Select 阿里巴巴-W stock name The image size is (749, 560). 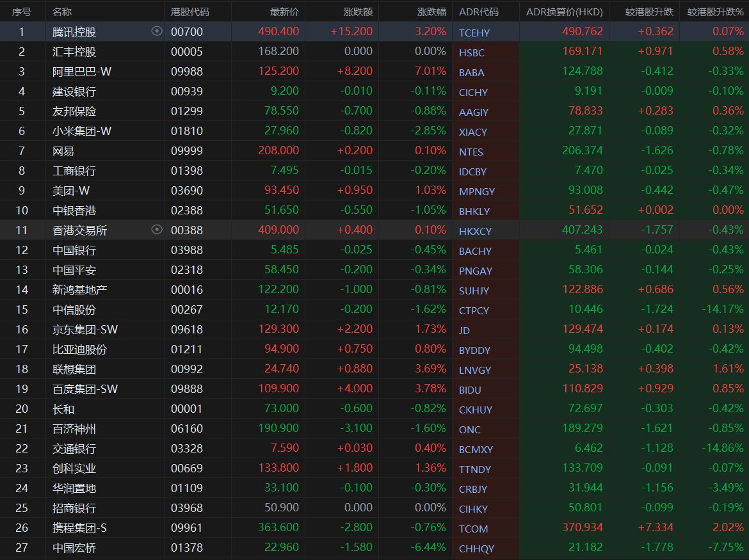(82, 72)
